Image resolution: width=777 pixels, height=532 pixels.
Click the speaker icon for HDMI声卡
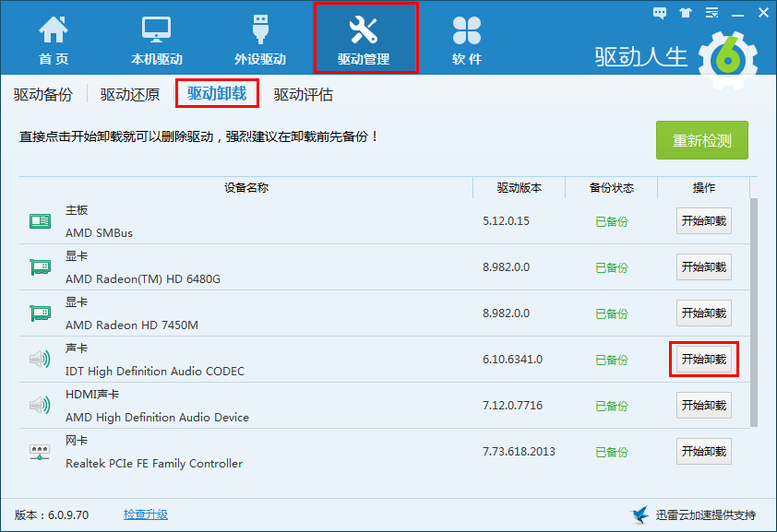pos(40,405)
